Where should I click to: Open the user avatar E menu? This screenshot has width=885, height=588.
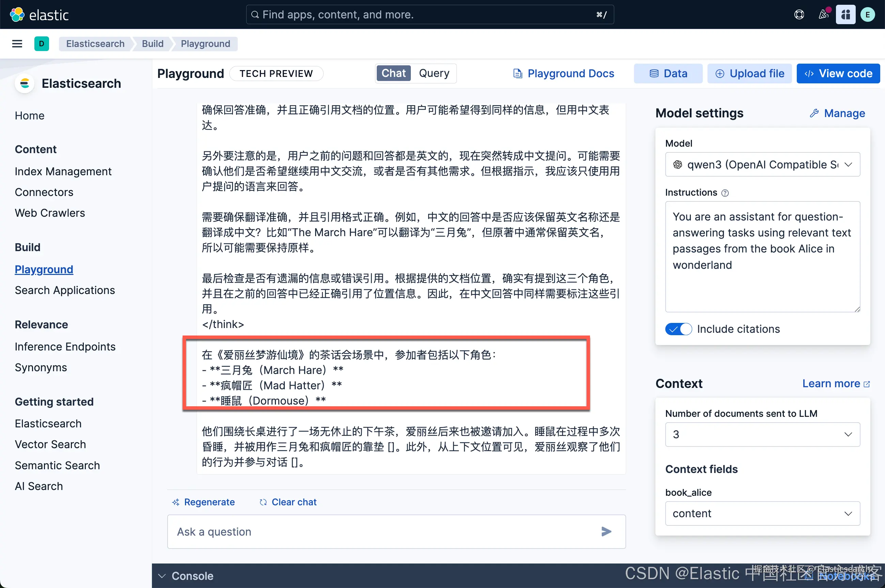pyautogui.click(x=867, y=15)
